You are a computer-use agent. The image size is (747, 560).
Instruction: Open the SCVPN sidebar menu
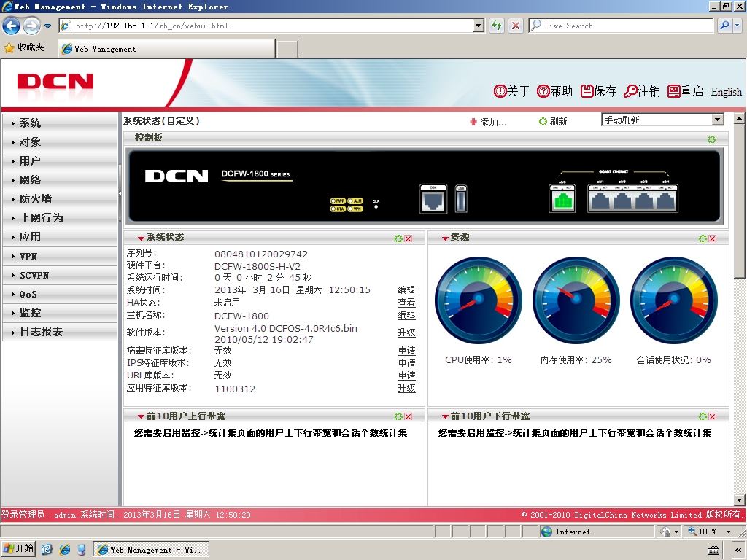click(x=60, y=275)
